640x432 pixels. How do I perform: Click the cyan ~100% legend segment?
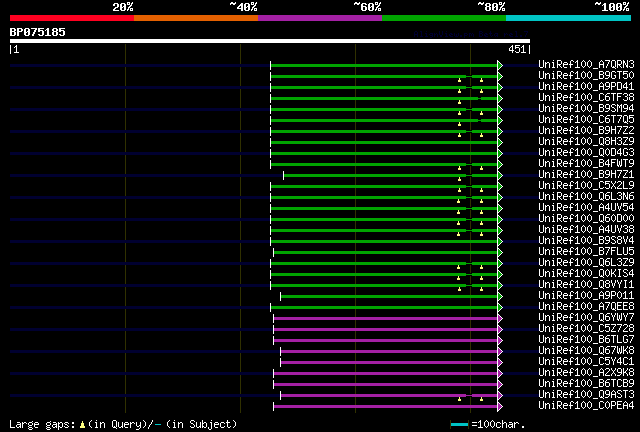click(x=569, y=18)
